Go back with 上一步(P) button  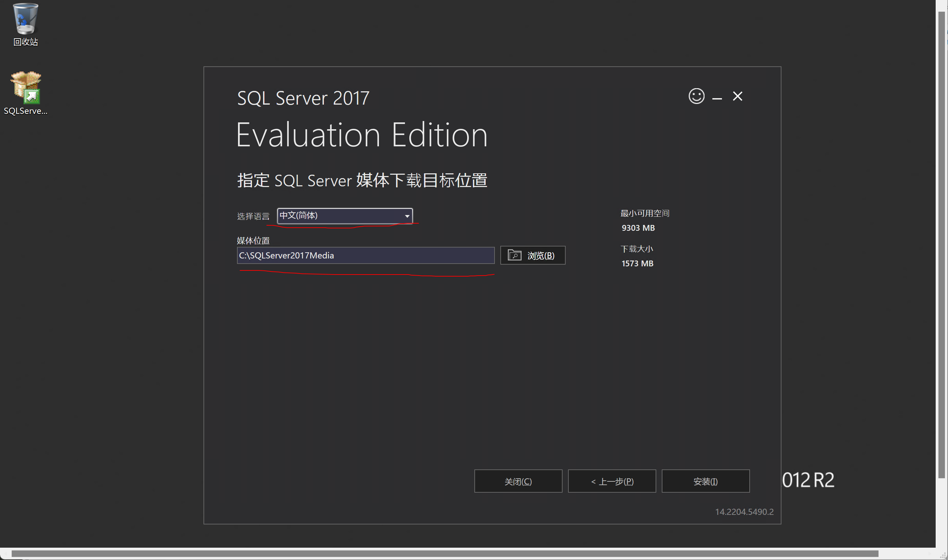point(612,481)
